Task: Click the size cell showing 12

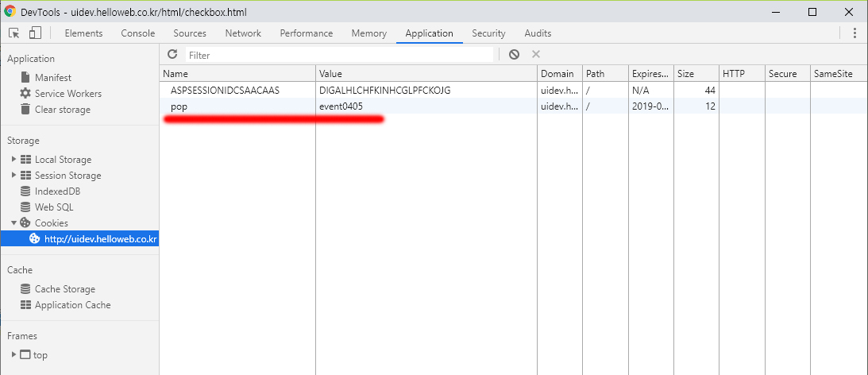Action: pos(696,106)
